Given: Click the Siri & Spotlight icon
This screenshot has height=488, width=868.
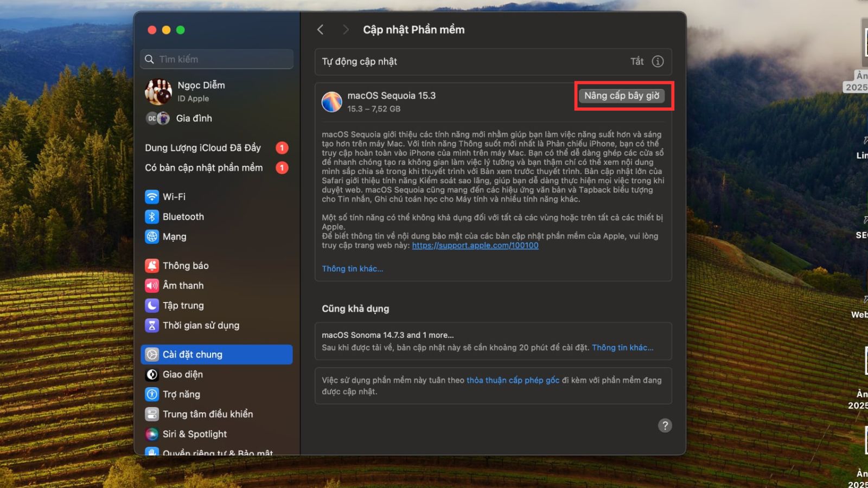Looking at the screenshot, I should tap(152, 434).
